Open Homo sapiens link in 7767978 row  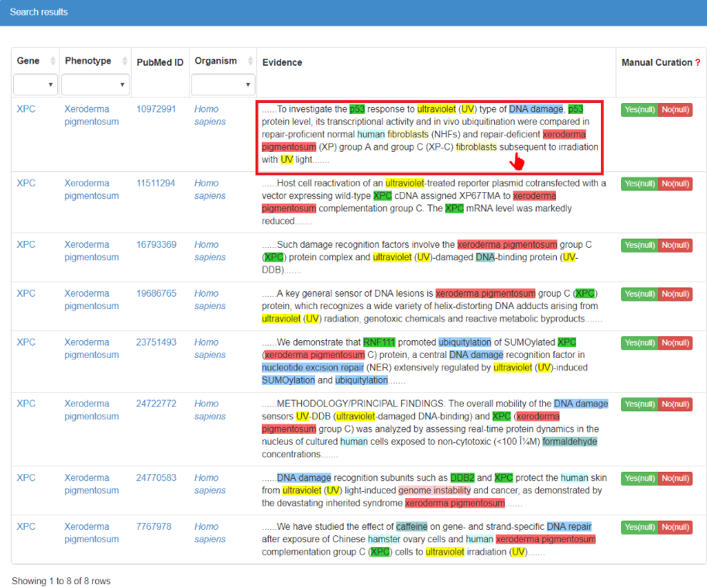pyautogui.click(x=210, y=533)
